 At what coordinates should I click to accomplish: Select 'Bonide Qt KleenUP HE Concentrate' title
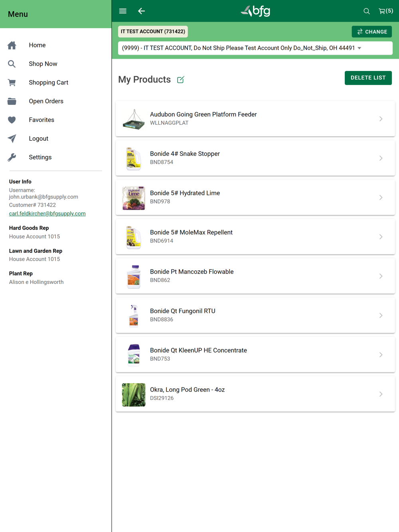tap(198, 351)
